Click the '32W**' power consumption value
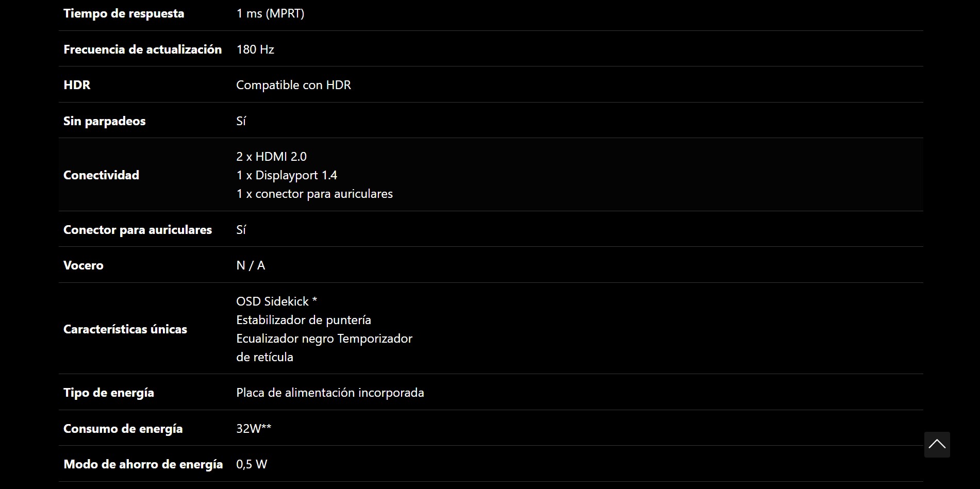The width and height of the screenshot is (980, 489). [254, 429]
